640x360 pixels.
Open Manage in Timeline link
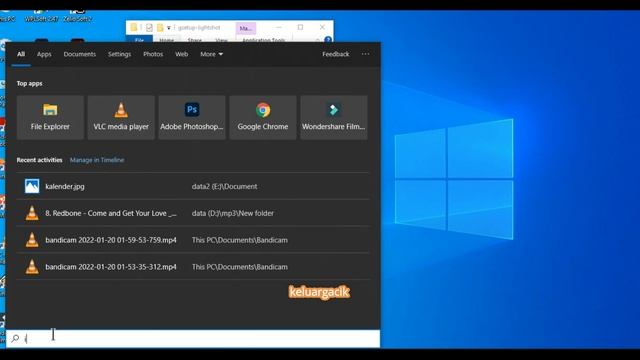point(97,160)
